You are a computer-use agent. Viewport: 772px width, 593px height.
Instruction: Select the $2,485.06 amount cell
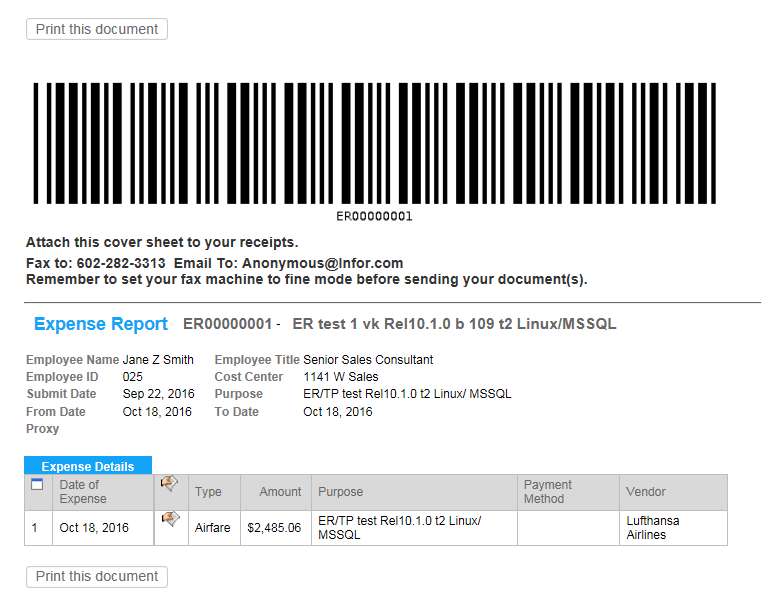click(x=274, y=528)
